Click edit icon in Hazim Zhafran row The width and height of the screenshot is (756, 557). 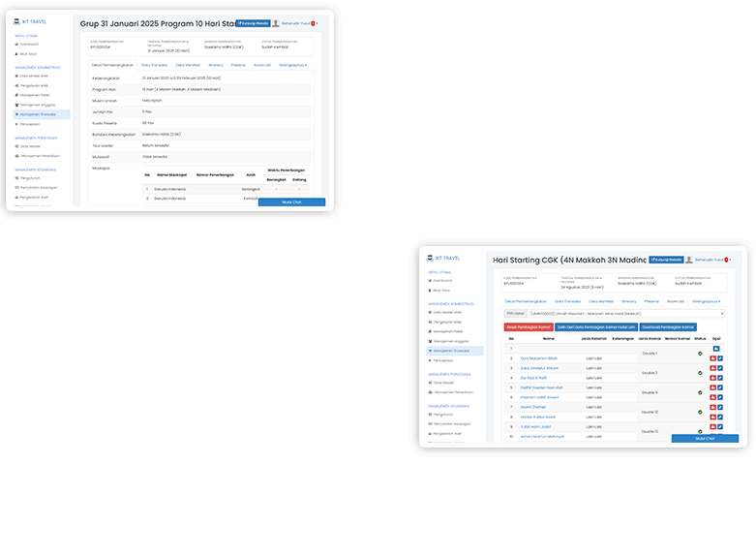pyautogui.click(x=720, y=408)
